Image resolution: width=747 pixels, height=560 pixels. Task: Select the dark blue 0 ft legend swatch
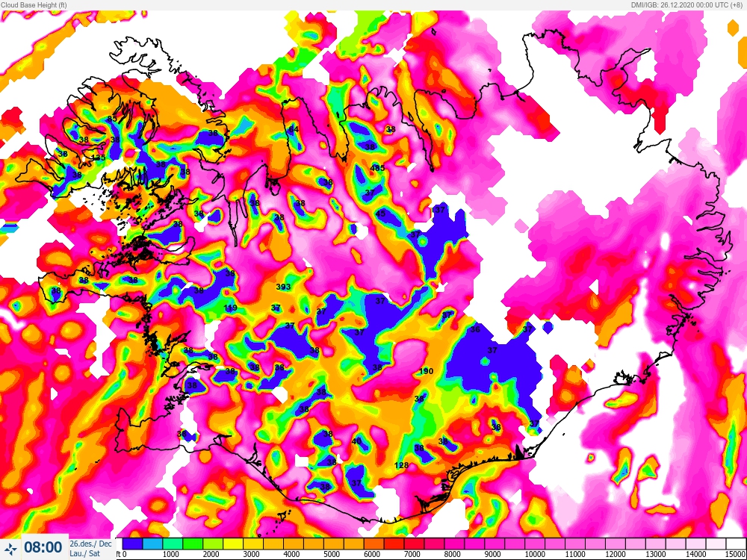132,544
